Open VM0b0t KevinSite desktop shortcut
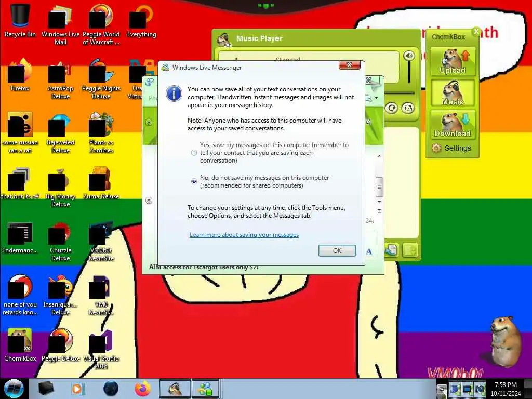Viewport: 532px width, 399px height. [101, 241]
